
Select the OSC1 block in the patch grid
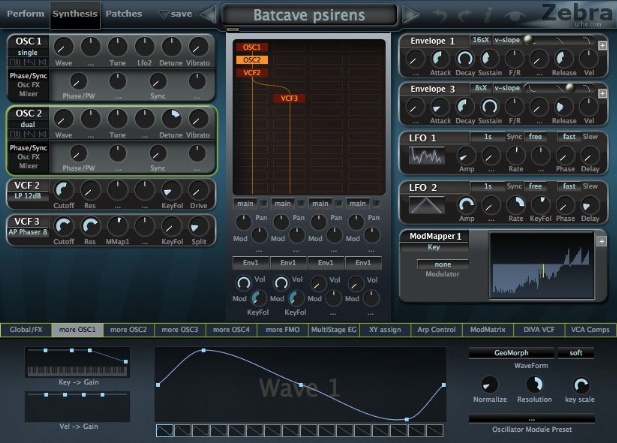pos(252,47)
